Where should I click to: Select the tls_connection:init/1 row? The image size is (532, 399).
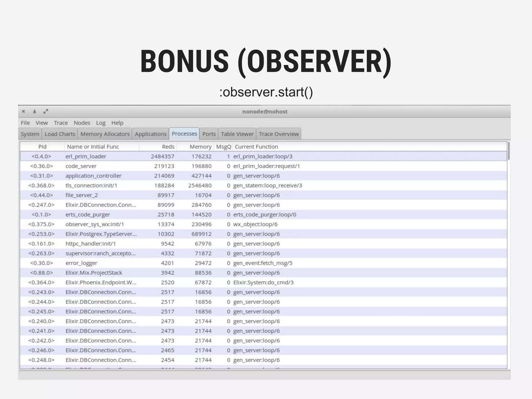pyautogui.click(x=263, y=185)
